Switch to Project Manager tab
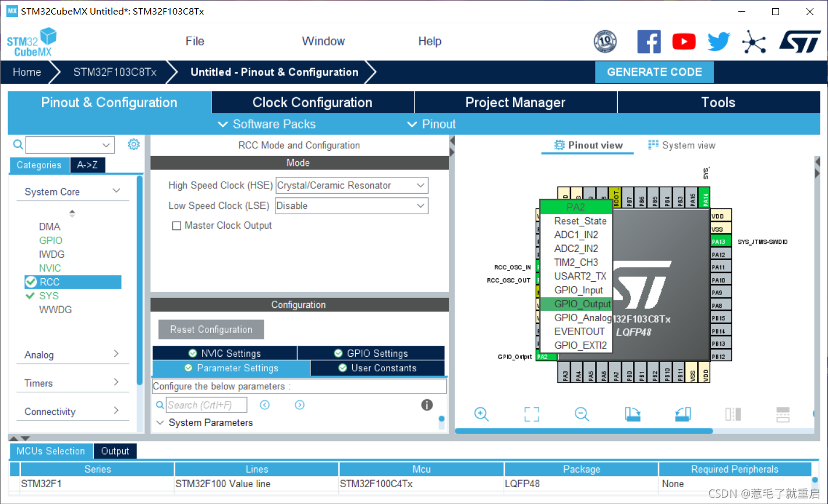828x504 pixels. tap(515, 102)
